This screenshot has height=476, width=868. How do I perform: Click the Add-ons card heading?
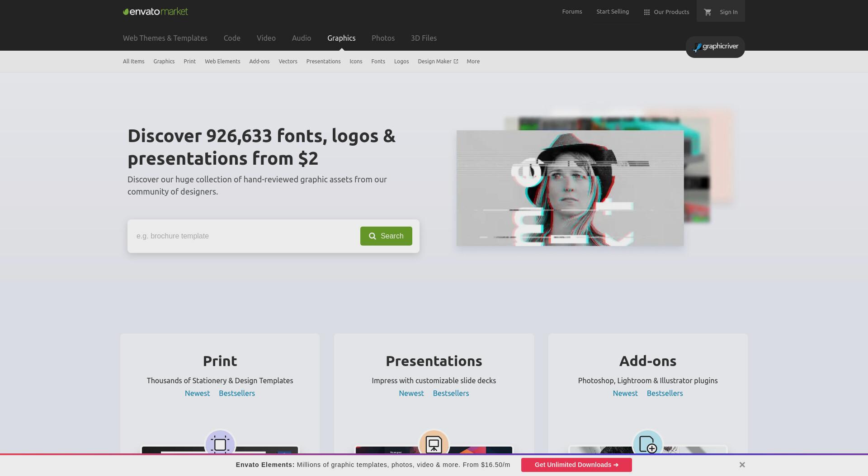pos(648,361)
